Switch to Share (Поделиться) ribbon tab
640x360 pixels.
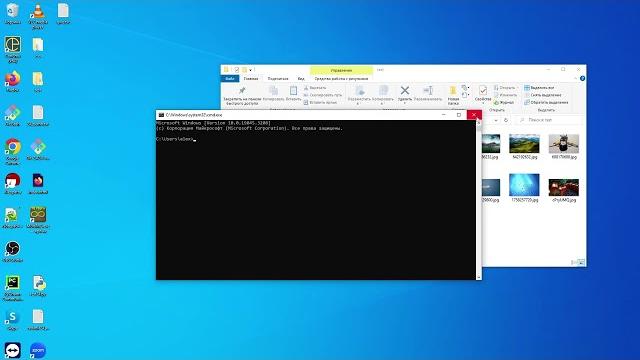(278, 78)
